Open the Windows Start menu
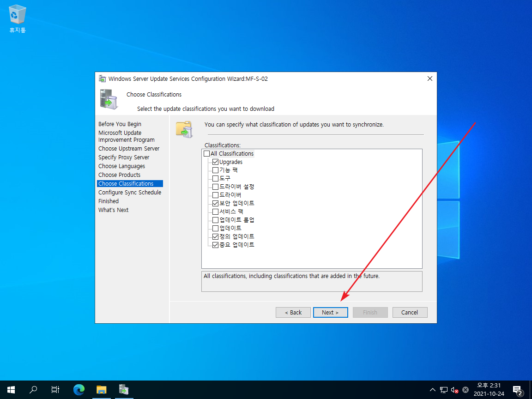This screenshot has height=399, width=532. point(11,389)
